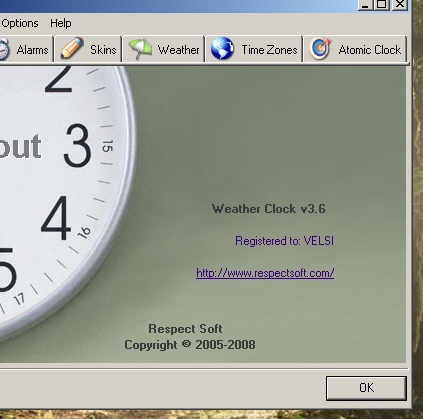Open the Options menu
423x419 pixels.
[x=20, y=23]
